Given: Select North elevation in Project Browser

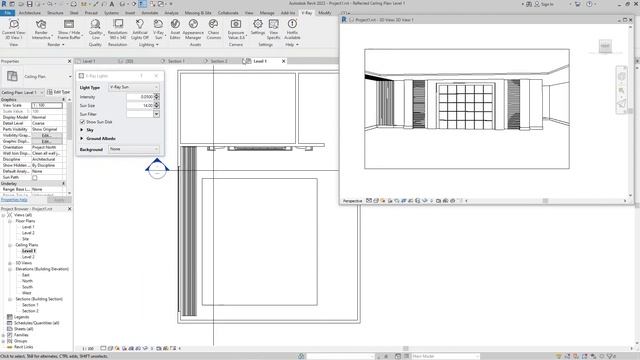Looking at the screenshot, I should coord(27,281).
